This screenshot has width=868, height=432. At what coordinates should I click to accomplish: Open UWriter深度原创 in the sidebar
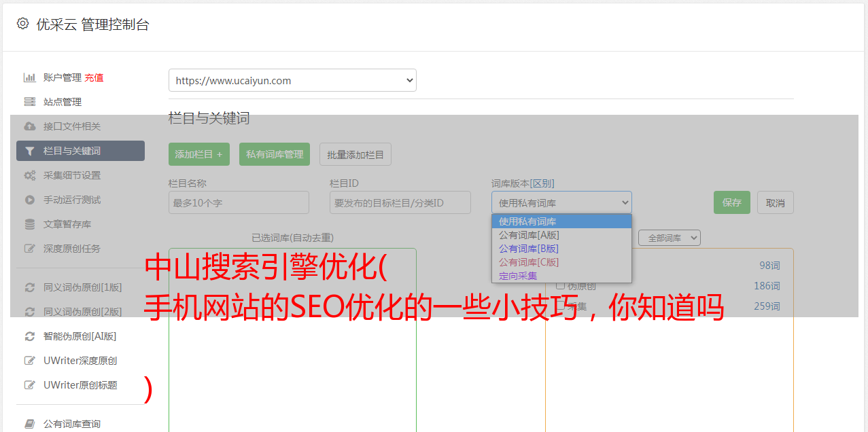[80, 361]
